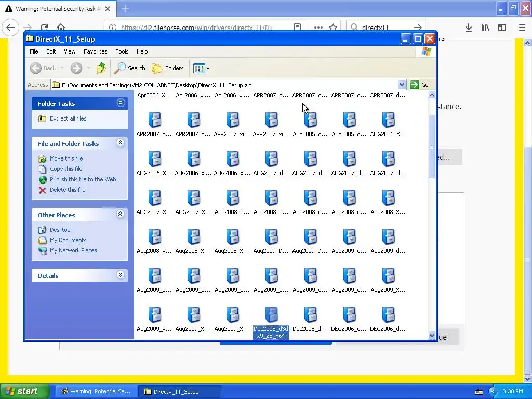Select the Dec2005_d... file icon

click(x=310, y=315)
